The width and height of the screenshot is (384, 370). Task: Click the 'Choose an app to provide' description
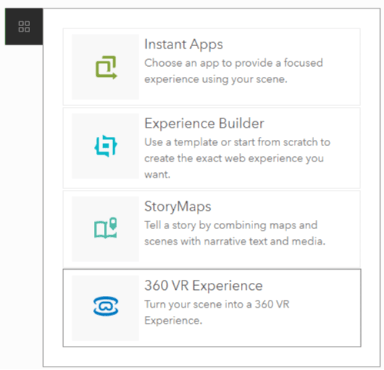234,71
